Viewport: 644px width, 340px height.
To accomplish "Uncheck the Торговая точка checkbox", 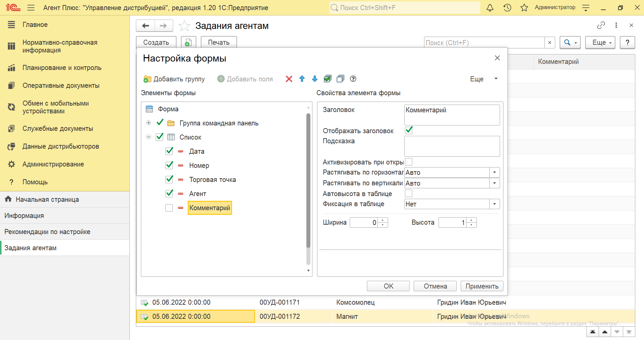I will tap(169, 179).
